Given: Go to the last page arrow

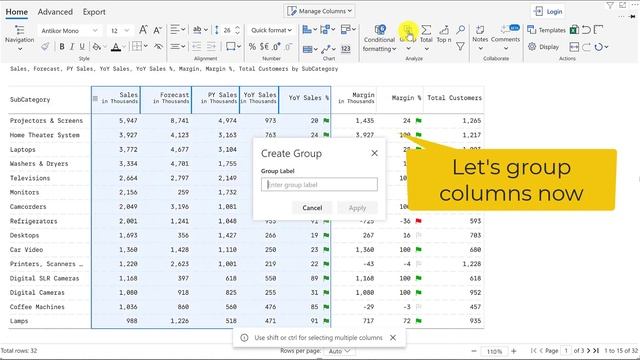Looking at the screenshot, I should pos(596,351).
